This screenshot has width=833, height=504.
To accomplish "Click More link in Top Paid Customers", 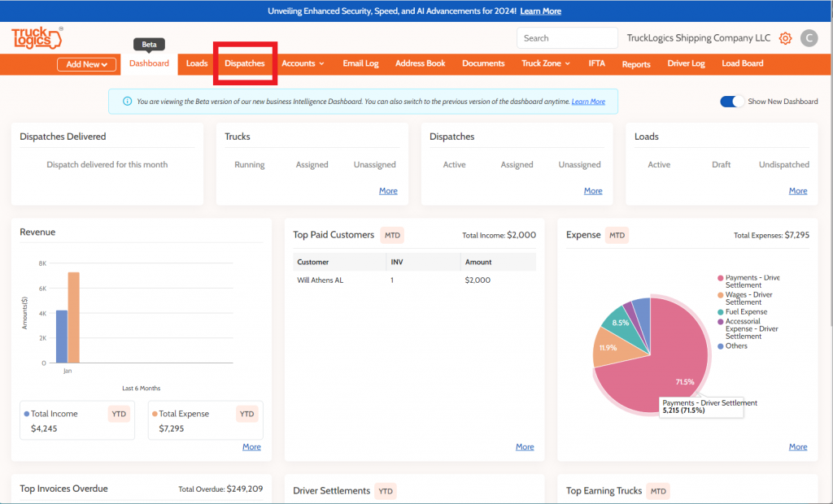I will pos(525,446).
